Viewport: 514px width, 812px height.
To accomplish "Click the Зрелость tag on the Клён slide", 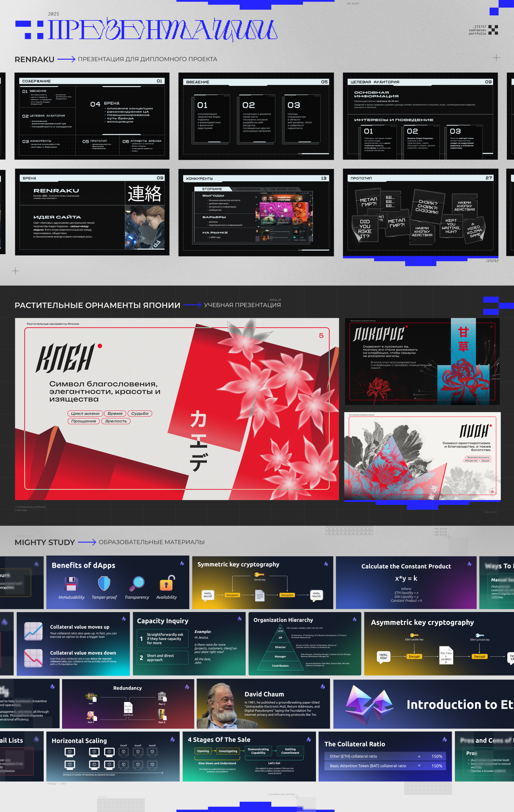I will pyautogui.click(x=116, y=421).
